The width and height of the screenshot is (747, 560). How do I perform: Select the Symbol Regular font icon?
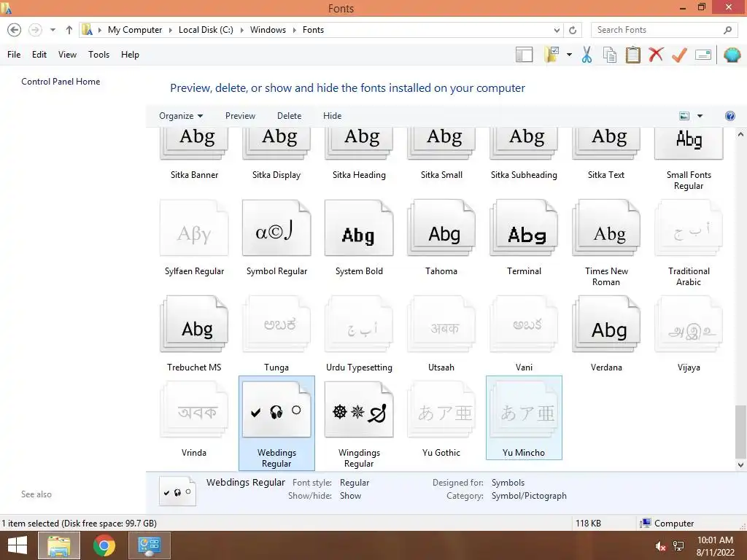coord(276,227)
